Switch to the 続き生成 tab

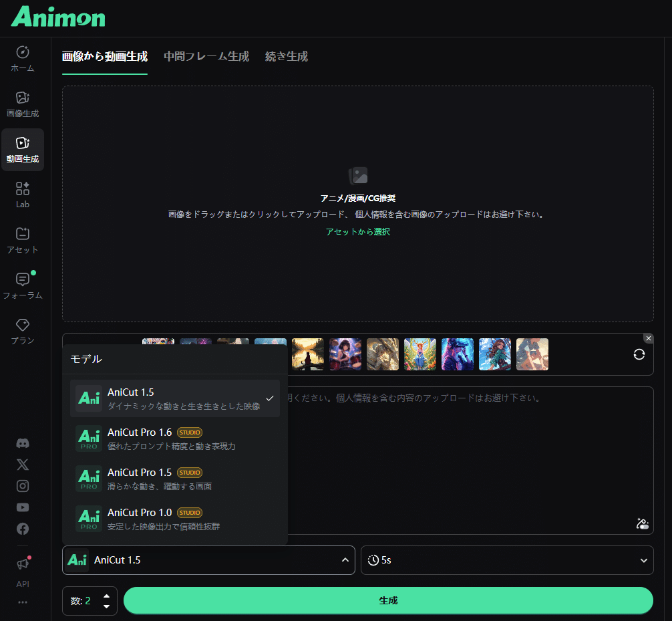click(x=286, y=57)
